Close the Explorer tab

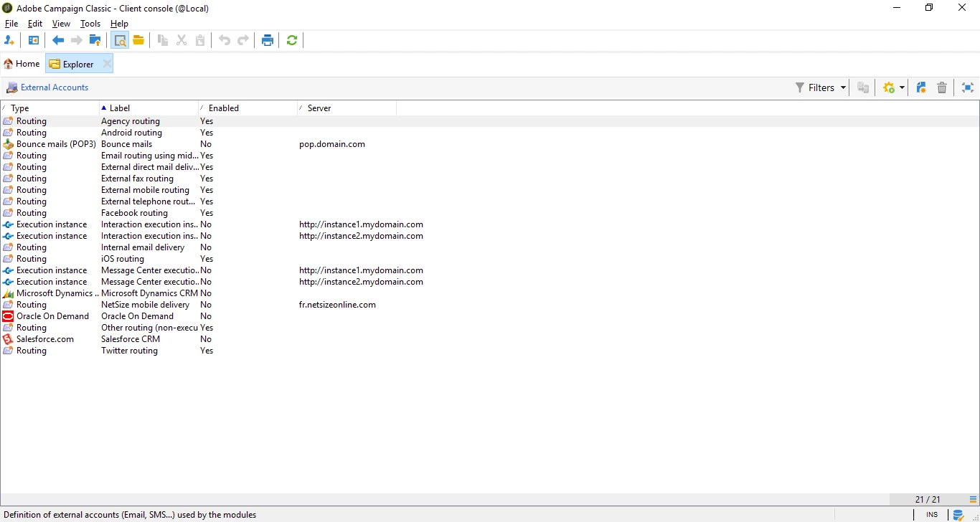[106, 64]
